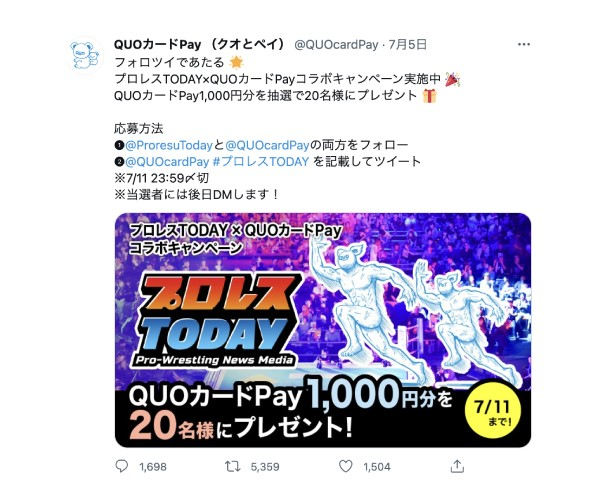Open @QUOcardPay mention in tweet step
The width and height of the screenshot is (600, 500).
[x=167, y=161]
